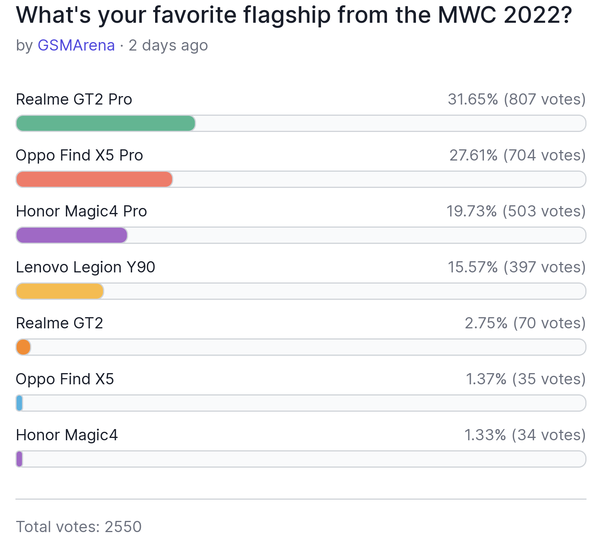The height and width of the screenshot is (551, 600).
Task: Select the Oppo Find X5 Pro label
Action: pyautogui.click(x=79, y=155)
